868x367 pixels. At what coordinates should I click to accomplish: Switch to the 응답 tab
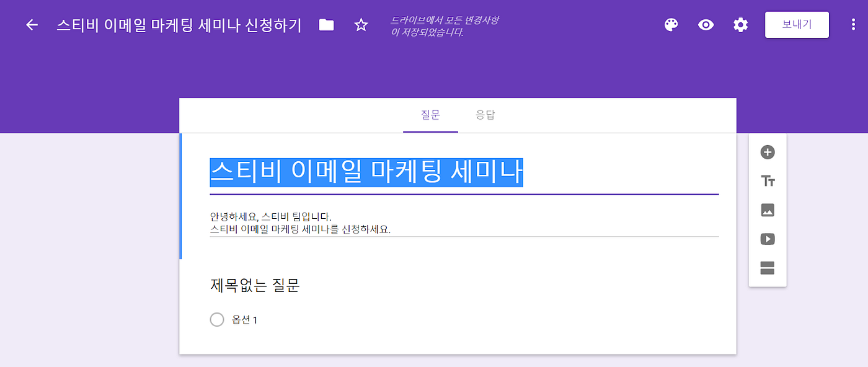point(485,115)
